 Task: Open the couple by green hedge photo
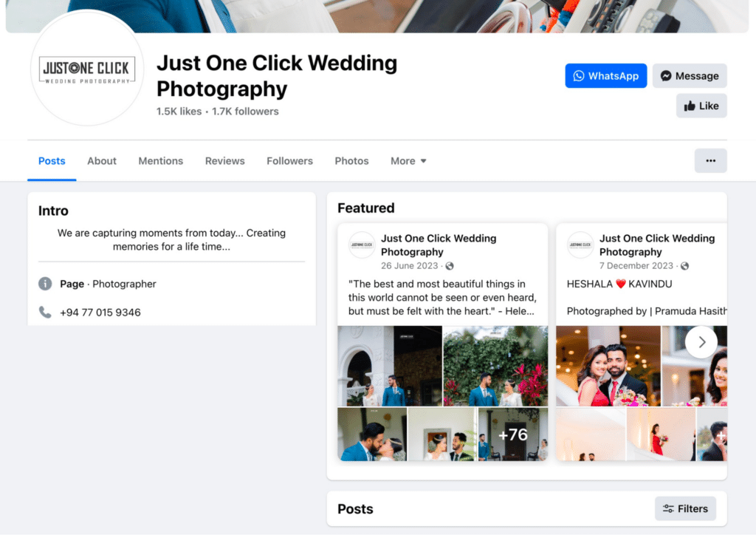[495, 367]
